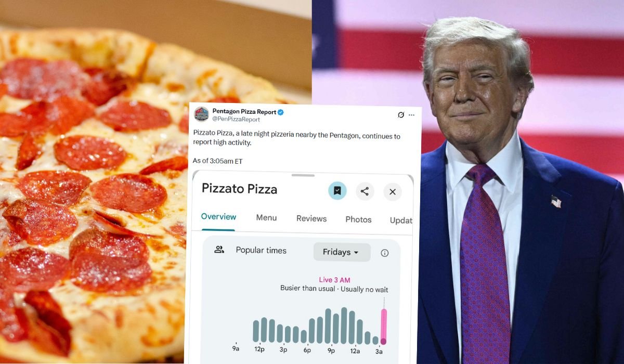Close the Pizzato Pizza panel

393,192
